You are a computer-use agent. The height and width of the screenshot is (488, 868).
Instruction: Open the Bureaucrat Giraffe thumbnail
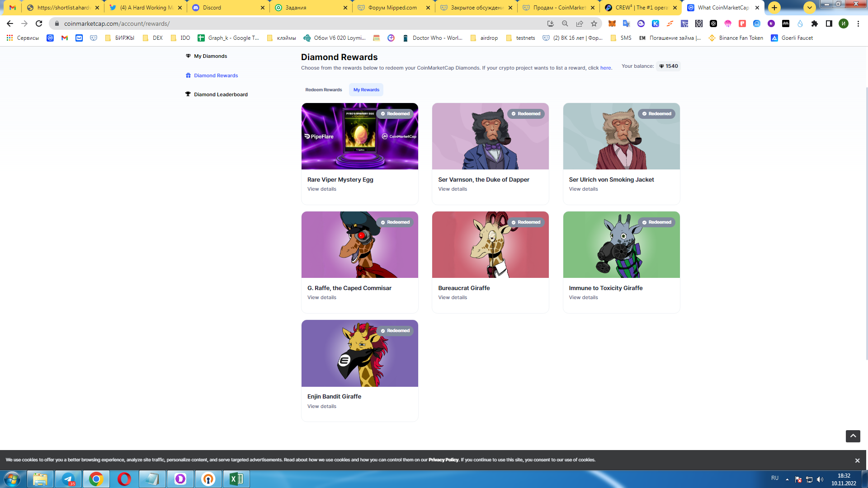pos(491,245)
